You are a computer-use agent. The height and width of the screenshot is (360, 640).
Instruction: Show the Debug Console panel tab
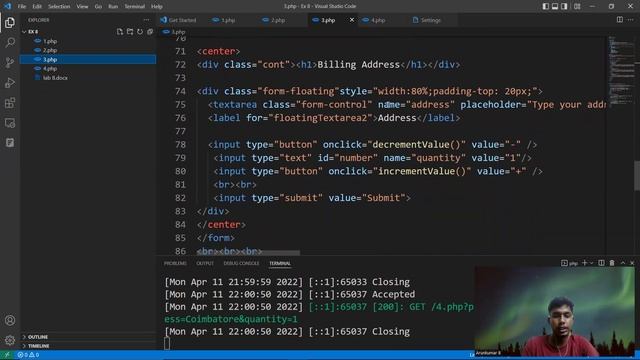pyautogui.click(x=241, y=263)
